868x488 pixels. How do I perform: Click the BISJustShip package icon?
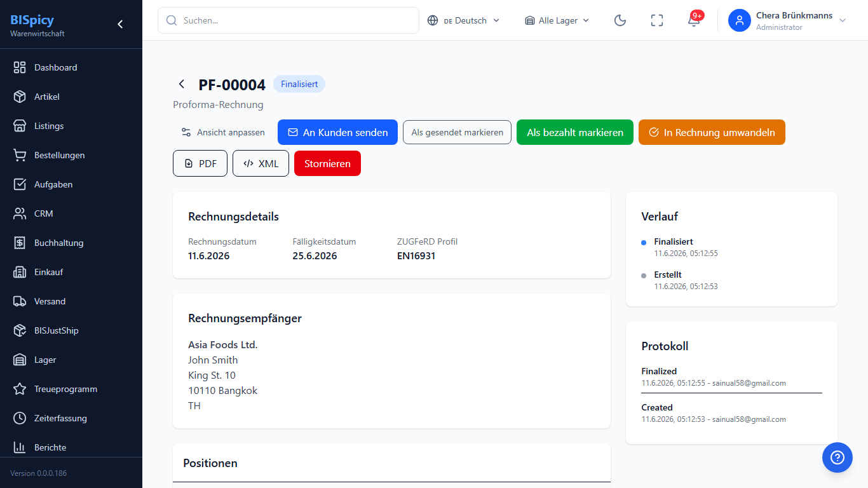pyautogui.click(x=20, y=330)
